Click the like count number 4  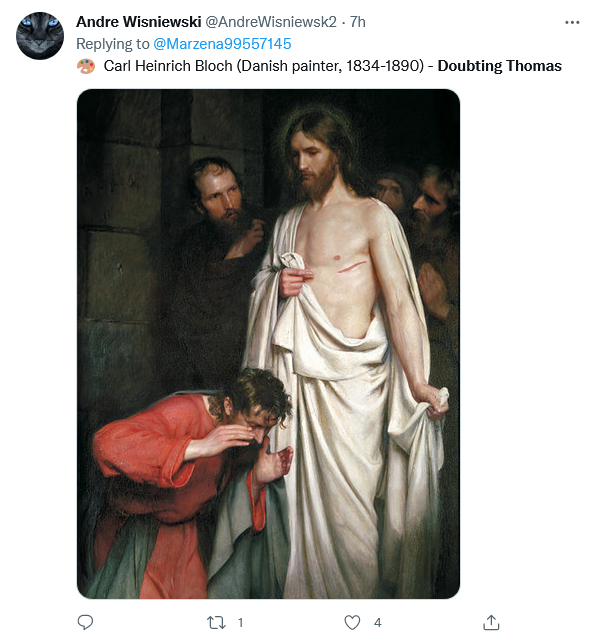pos(378,623)
